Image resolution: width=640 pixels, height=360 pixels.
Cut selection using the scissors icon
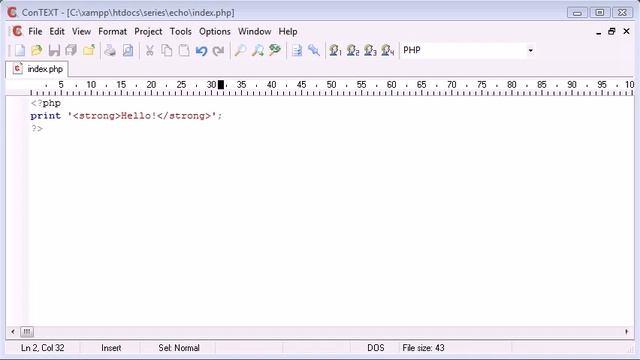(149, 51)
